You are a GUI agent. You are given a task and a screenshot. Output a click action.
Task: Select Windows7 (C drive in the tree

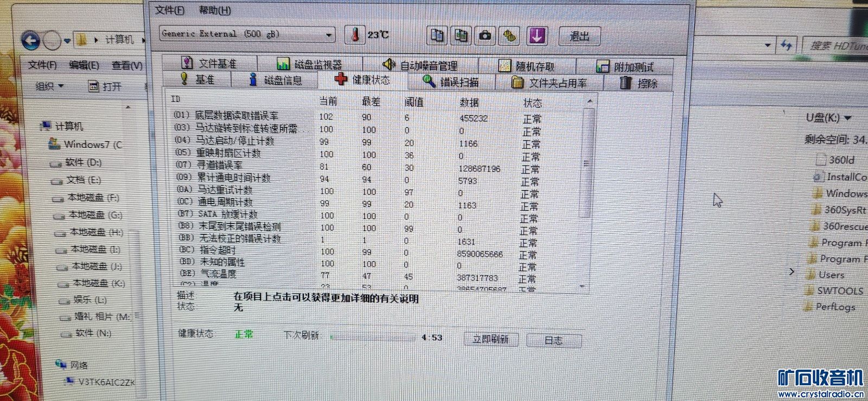pos(86,144)
